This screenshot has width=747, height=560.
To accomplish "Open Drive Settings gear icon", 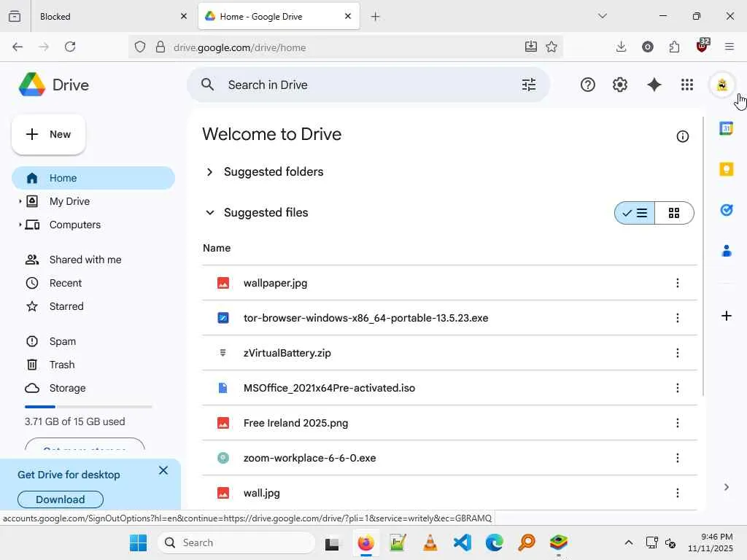I will click(620, 85).
